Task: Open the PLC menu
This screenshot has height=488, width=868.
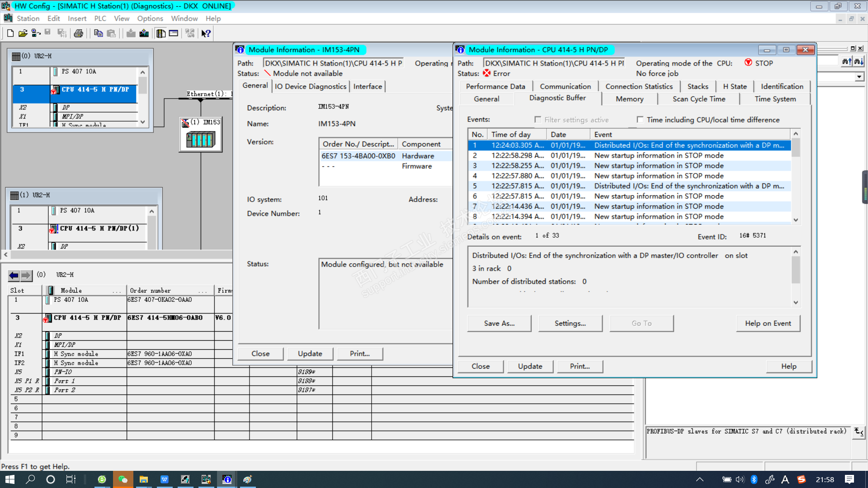Action: (100, 19)
